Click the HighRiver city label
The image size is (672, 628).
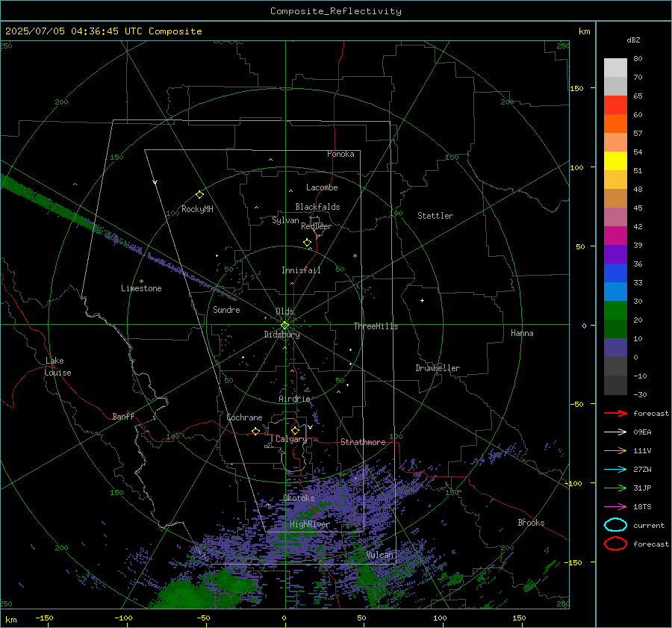[309, 524]
